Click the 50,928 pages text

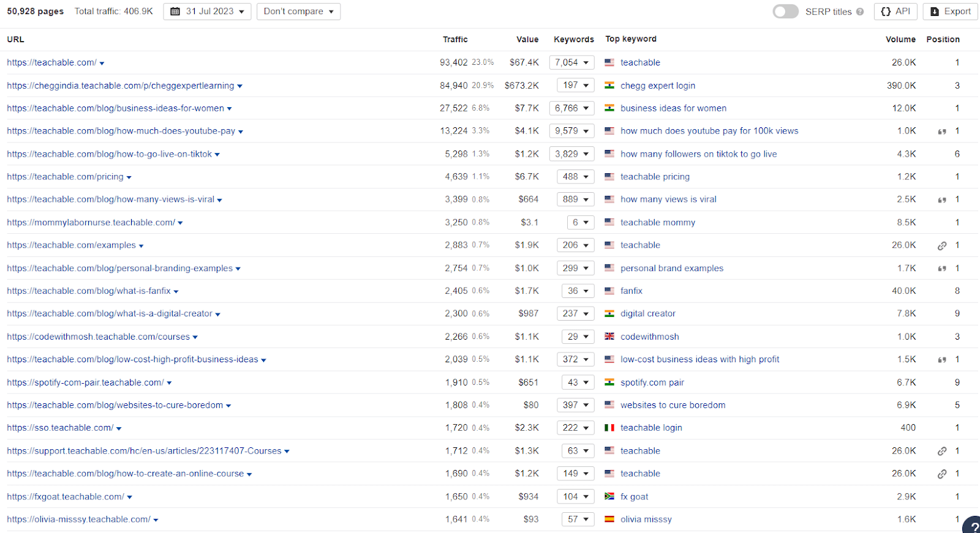pyautogui.click(x=36, y=12)
